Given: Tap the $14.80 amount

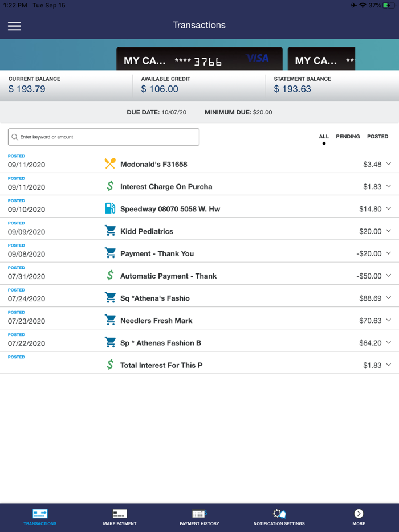Looking at the screenshot, I should (x=370, y=209).
